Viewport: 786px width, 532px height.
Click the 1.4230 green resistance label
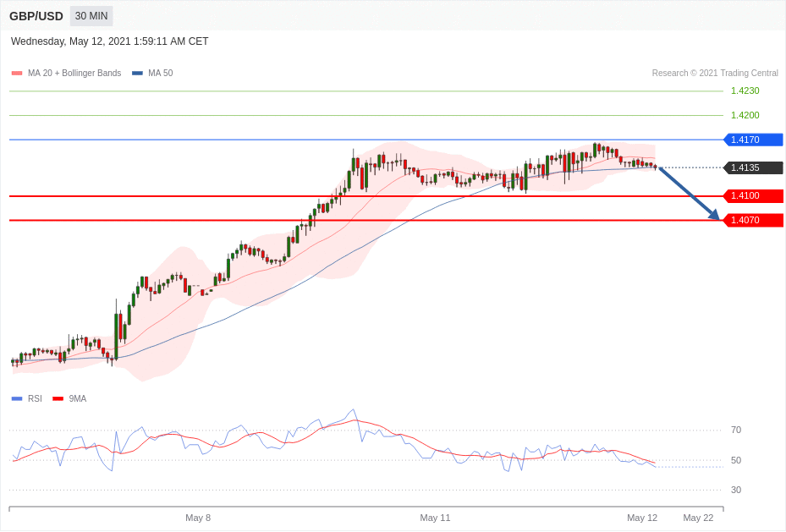click(x=745, y=90)
